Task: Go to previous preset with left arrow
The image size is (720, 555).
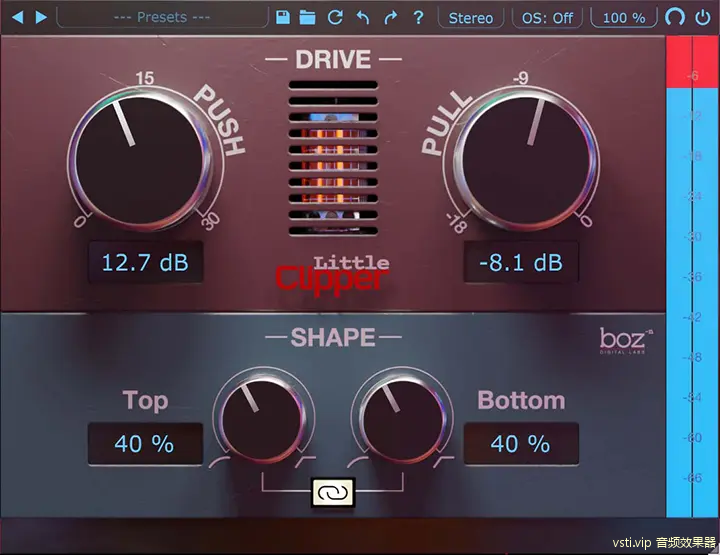Action: [17, 17]
